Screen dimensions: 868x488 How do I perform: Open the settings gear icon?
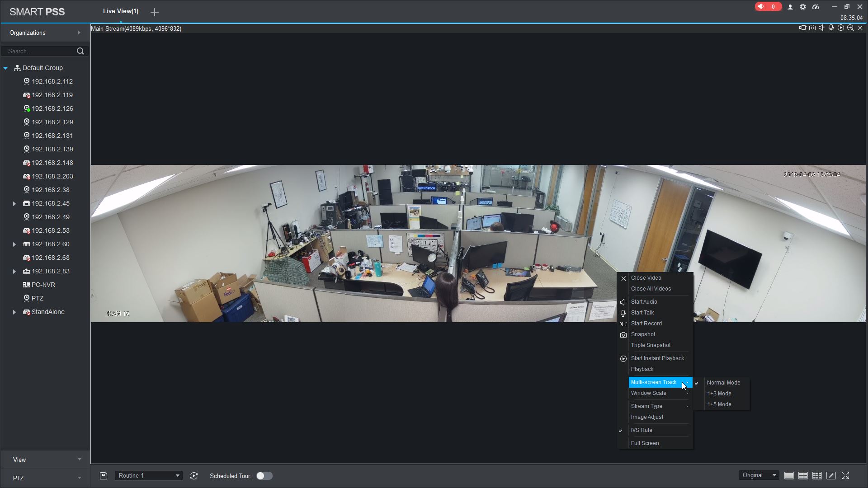click(x=803, y=7)
